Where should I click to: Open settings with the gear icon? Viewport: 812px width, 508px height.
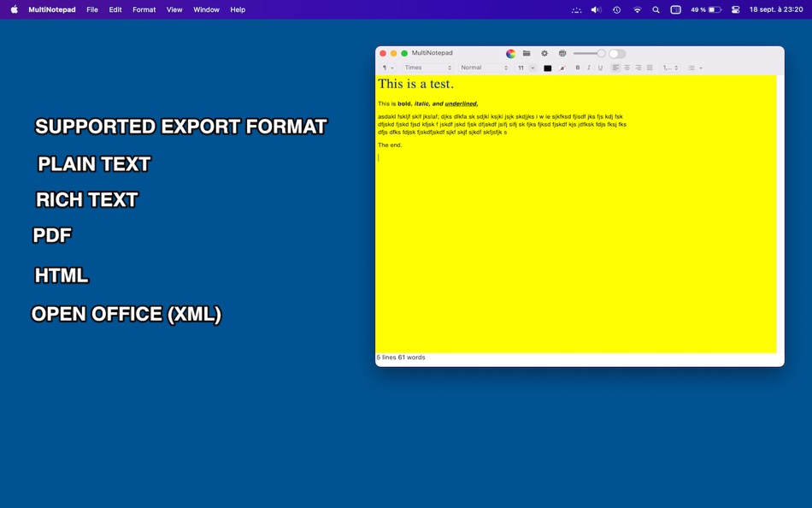[x=544, y=53]
